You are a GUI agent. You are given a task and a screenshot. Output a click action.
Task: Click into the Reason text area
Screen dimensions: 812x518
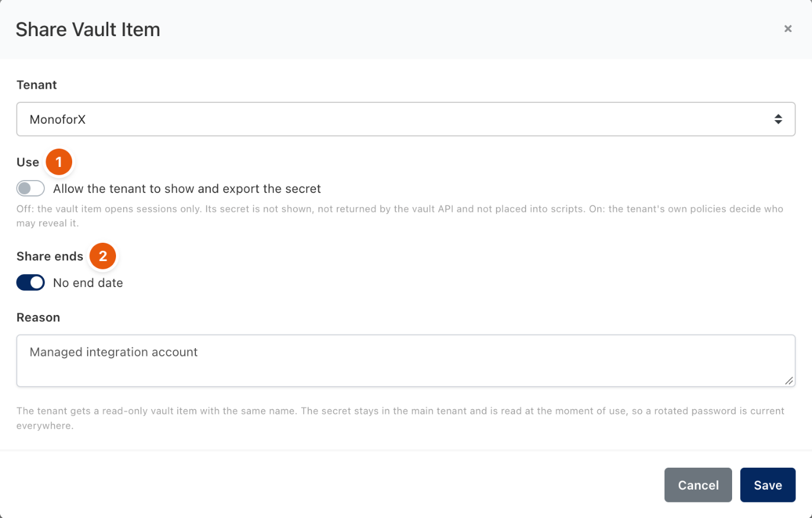pyautogui.click(x=405, y=361)
